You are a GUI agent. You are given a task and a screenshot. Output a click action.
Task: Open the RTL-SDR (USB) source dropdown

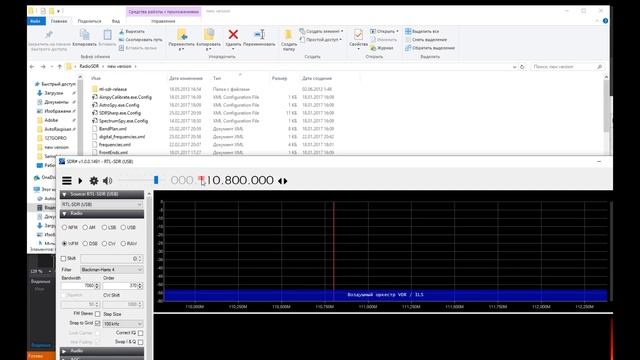(102, 204)
